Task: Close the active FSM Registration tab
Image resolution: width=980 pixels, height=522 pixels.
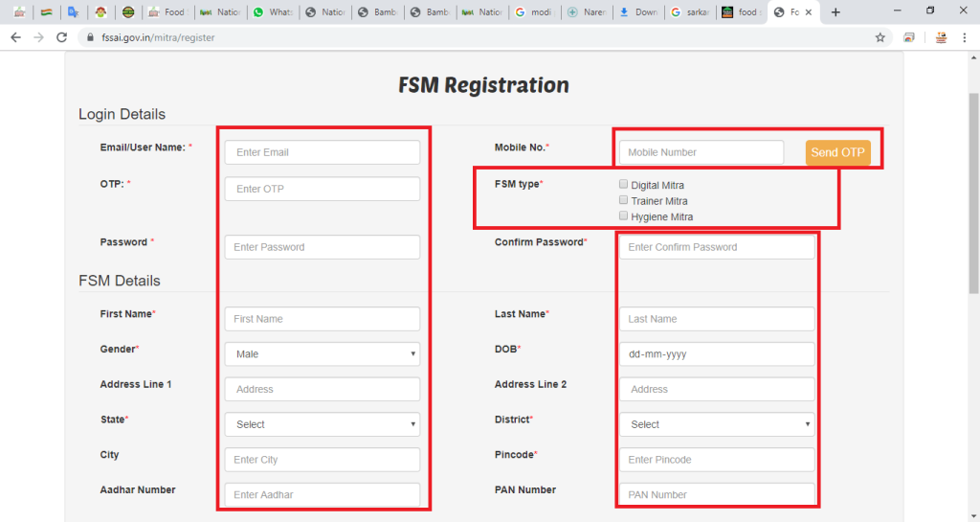Action: point(809,11)
